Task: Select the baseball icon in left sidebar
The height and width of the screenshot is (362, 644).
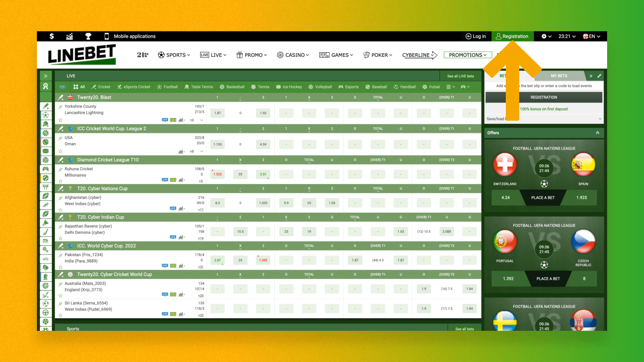Action: 46,178
